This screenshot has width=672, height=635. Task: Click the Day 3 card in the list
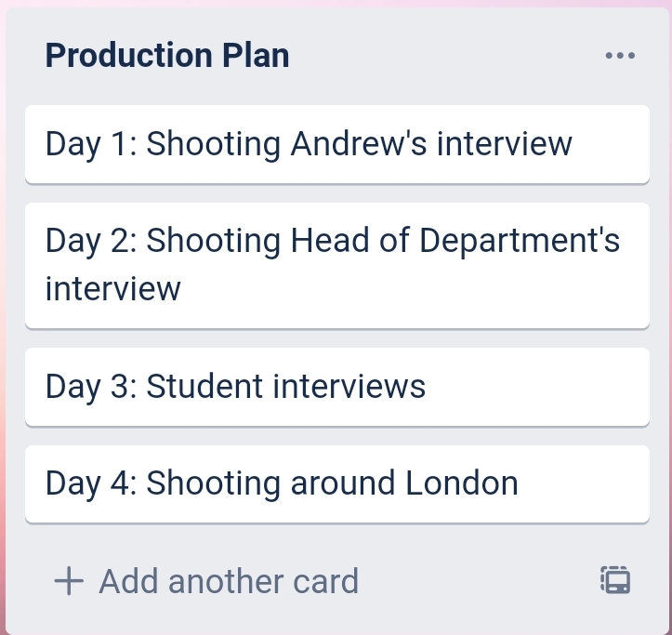[x=336, y=386]
